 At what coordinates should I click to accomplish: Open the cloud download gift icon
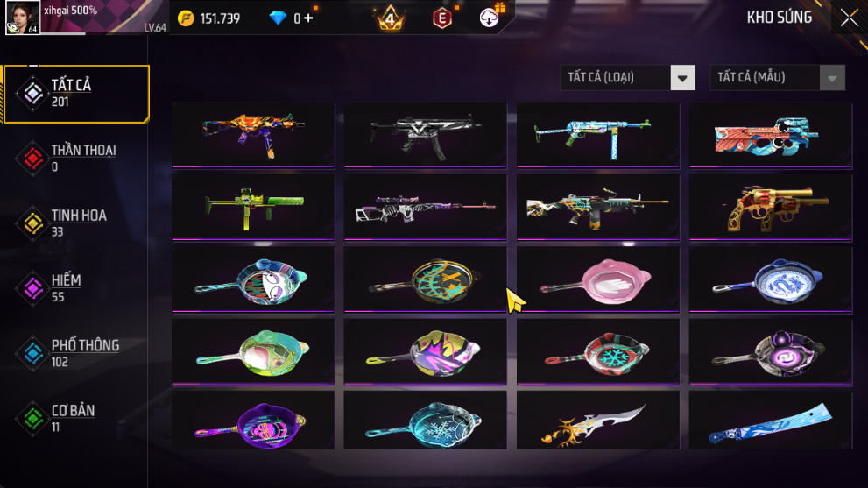click(489, 18)
